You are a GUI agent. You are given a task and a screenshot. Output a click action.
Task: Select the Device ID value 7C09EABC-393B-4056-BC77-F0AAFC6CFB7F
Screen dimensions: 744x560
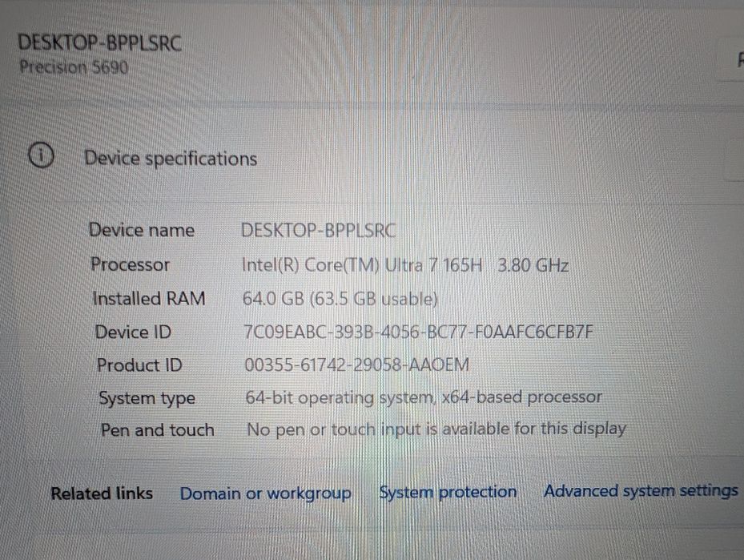coord(418,332)
